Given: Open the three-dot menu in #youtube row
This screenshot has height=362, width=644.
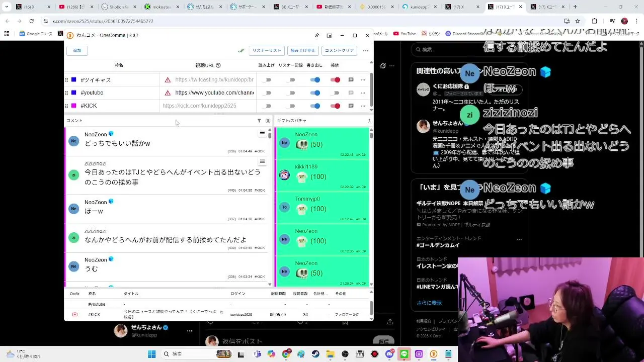Looking at the screenshot, I should click(x=363, y=93).
